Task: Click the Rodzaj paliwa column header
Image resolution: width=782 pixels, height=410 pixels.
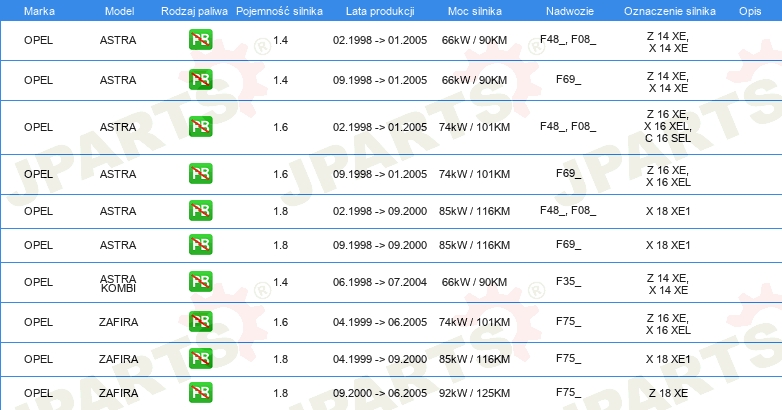Action: point(194,11)
